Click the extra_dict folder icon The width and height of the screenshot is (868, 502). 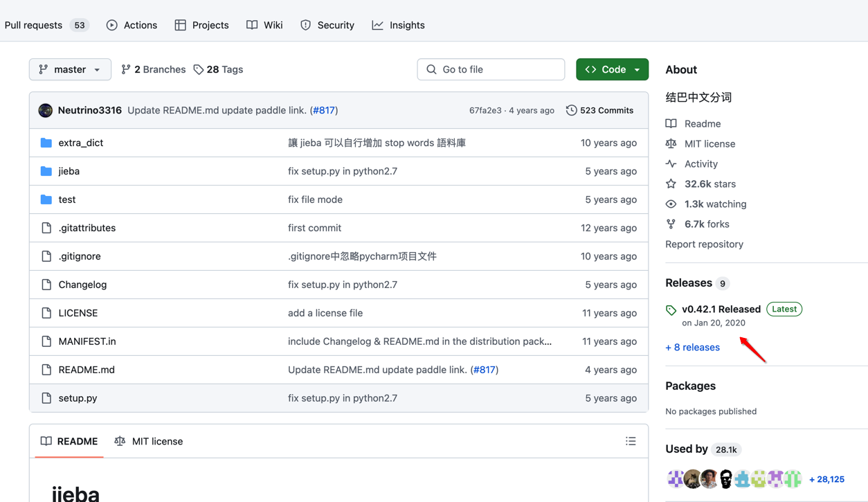click(46, 143)
